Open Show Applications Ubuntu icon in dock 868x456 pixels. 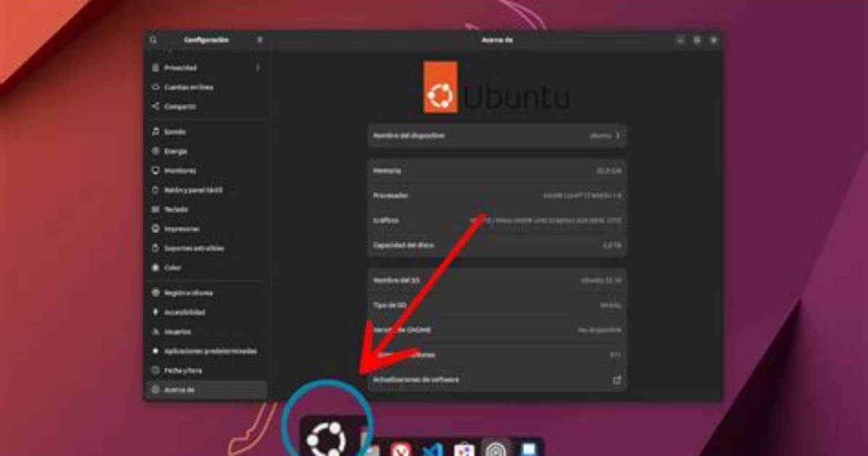click(x=327, y=439)
